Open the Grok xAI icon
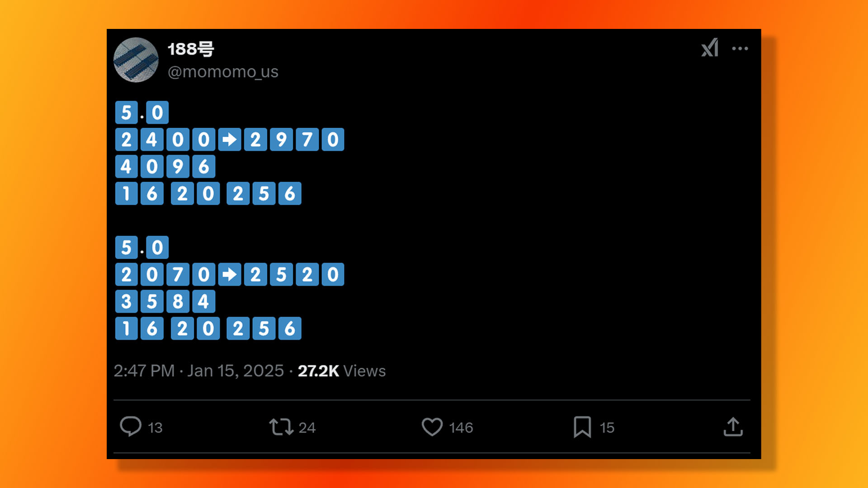Viewport: 868px width, 488px height. click(x=710, y=48)
